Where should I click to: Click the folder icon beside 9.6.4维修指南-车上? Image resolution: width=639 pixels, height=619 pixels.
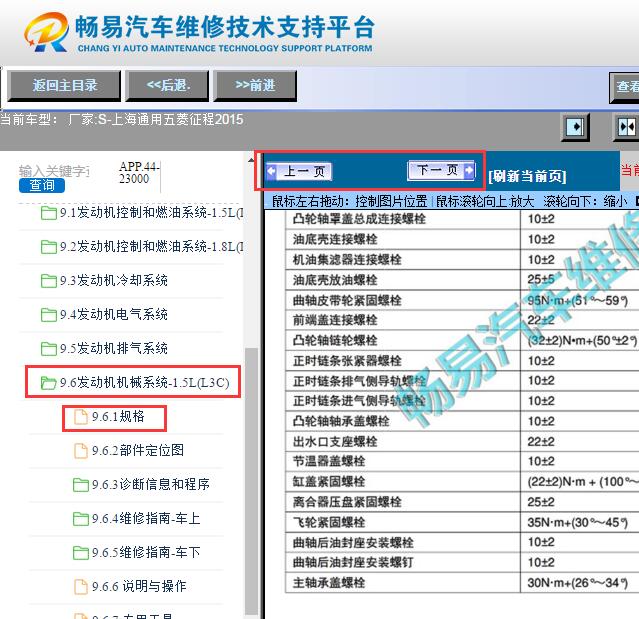click(x=81, y=519)
